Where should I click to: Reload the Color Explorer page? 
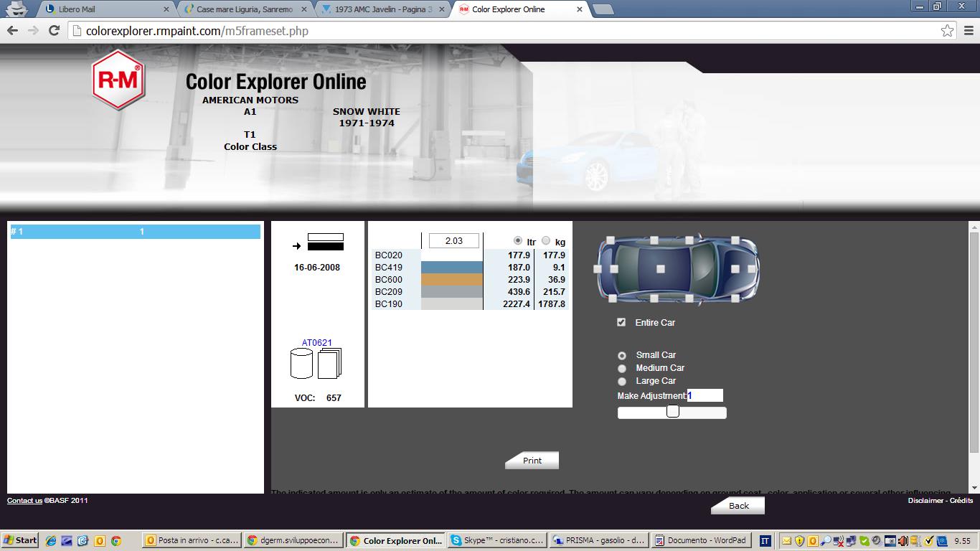point(54,31)
